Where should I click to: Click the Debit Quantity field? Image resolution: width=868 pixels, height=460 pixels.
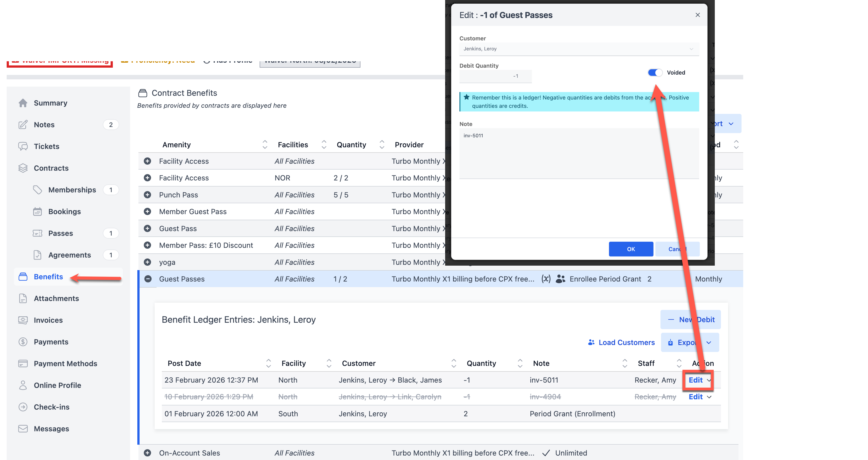tap(495, 76)
